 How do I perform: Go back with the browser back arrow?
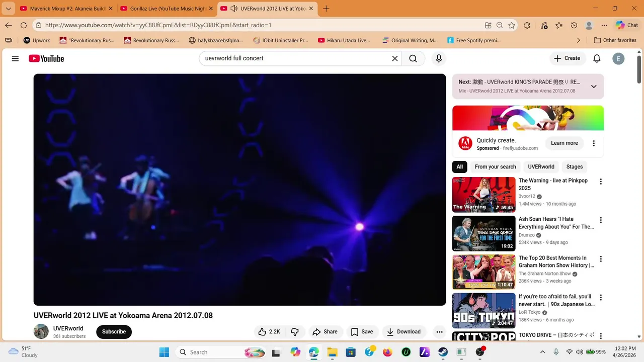tap(9, 25)
